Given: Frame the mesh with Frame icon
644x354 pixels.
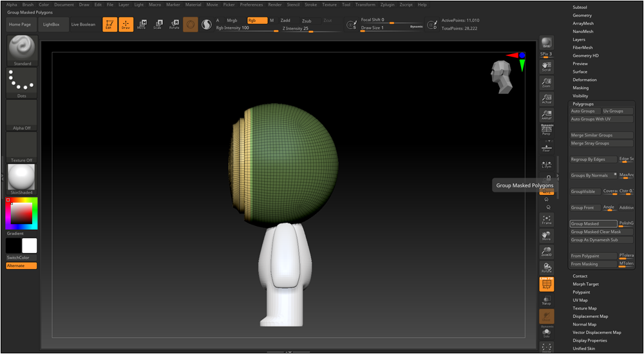Looking at the screenshot, I should tap(546, 219).
